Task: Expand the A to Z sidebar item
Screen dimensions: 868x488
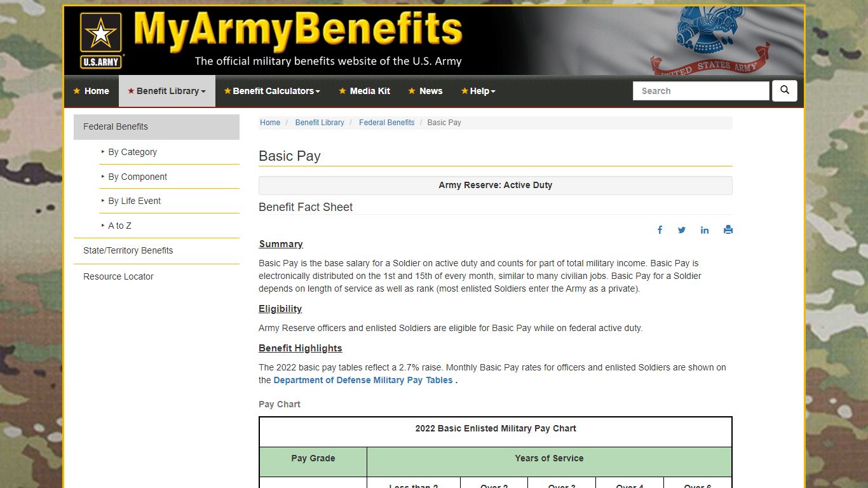Action: [x=169, y=226]
